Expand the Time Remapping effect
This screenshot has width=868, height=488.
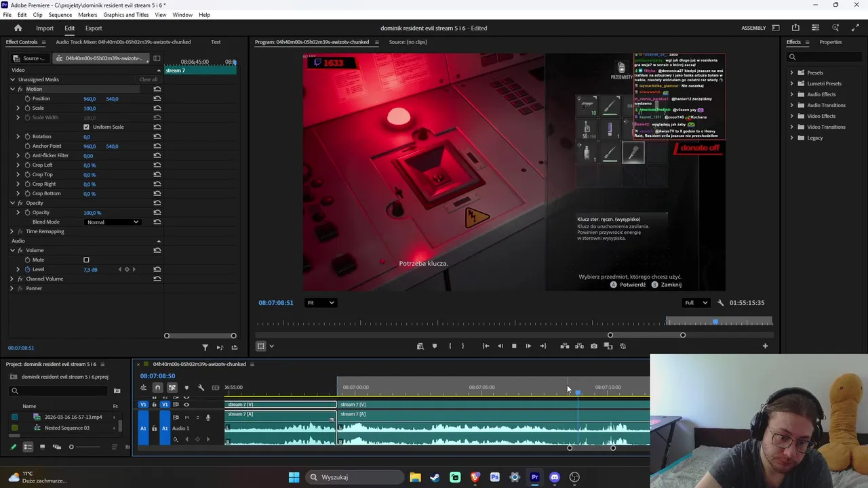tap(12, 232)
